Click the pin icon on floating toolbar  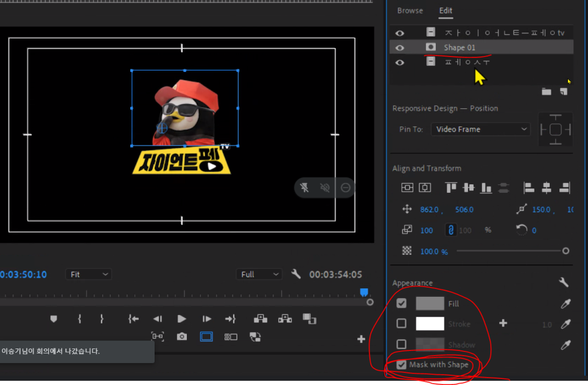[304, 187]
